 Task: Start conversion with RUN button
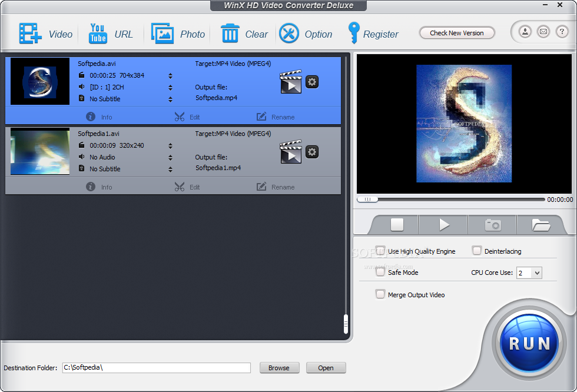(x=529, y=344)
